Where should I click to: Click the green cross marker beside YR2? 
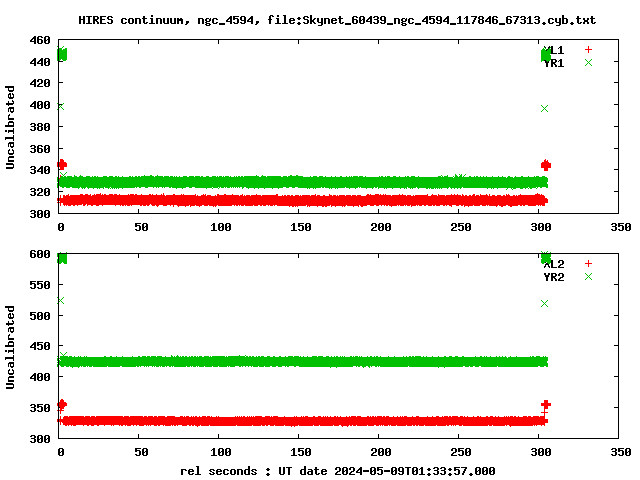pyautogui.click(x=588, y=277)
